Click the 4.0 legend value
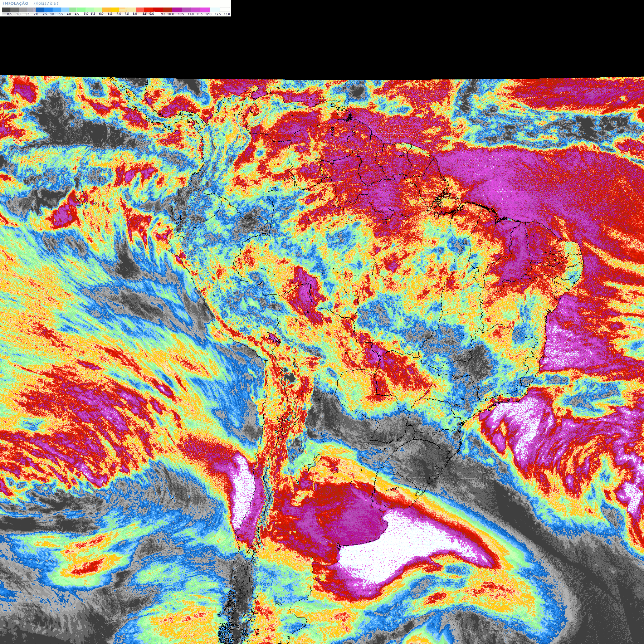 (69, 14)
